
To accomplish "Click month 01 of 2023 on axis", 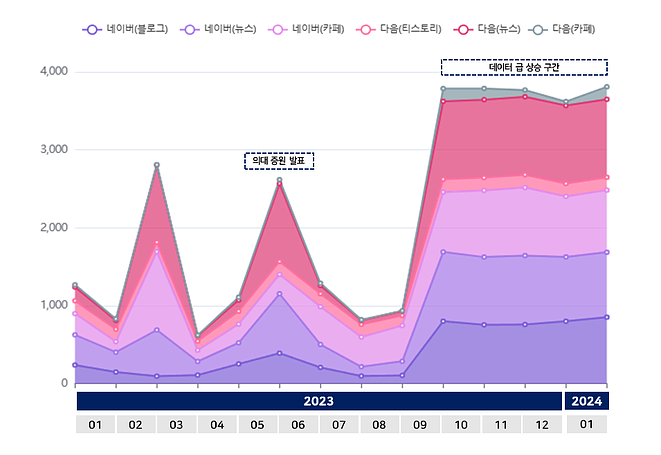I will [x=95, y=425].
